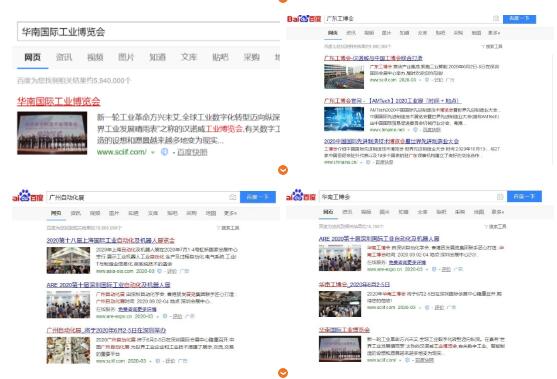The height and width of the screenshot is (379, 557).
Task: Open the thumbnail of the 华南工博会_2020年6月2-5日 result
Action: point(340,304)
